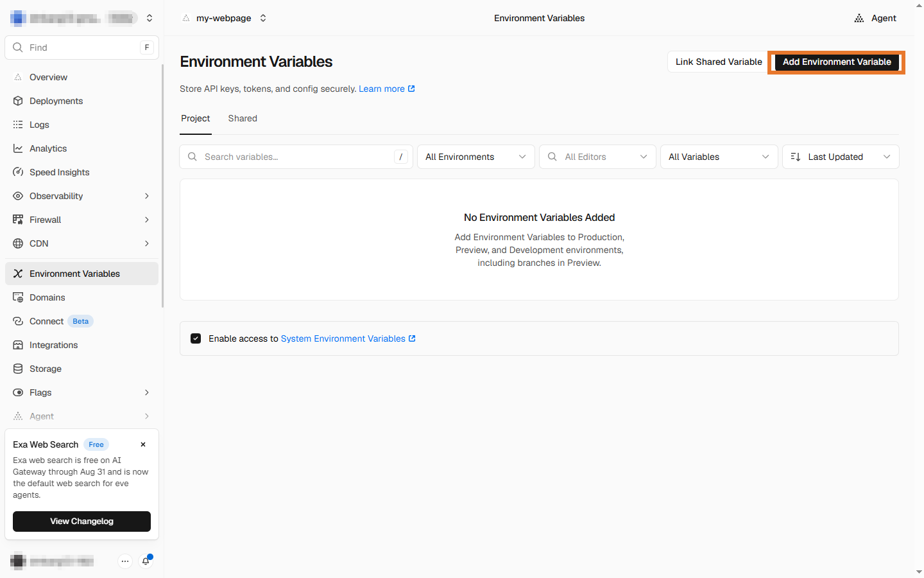Expand the Firewall submenu chevron

(147, 220)
